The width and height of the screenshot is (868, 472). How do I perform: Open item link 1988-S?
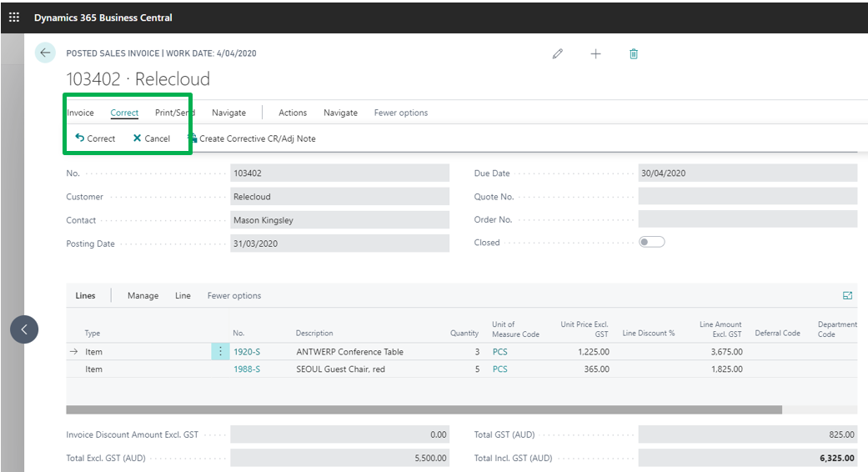(247, 369)
